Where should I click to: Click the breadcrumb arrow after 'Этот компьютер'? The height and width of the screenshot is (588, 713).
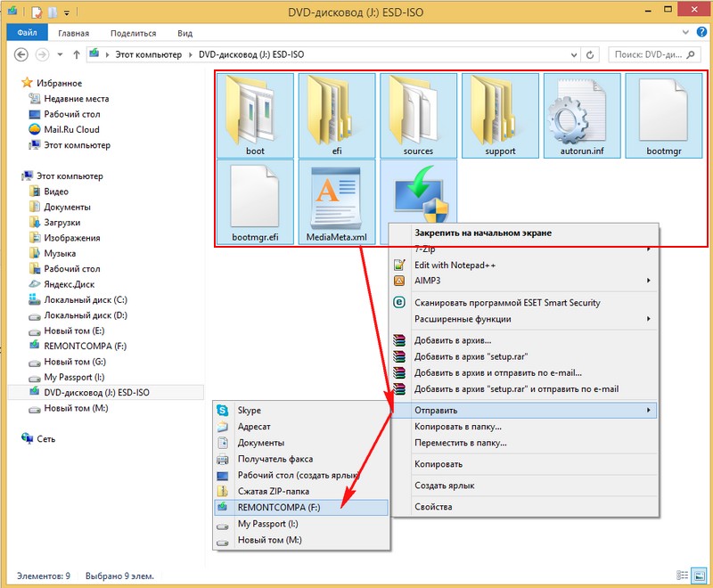[190, 54]
